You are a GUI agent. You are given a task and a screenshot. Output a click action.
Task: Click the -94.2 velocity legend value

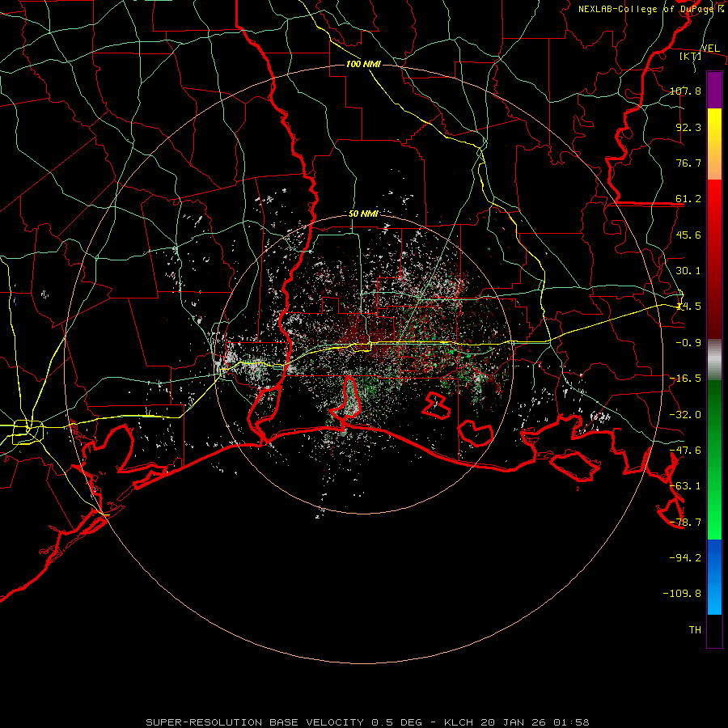pos(685,558)
